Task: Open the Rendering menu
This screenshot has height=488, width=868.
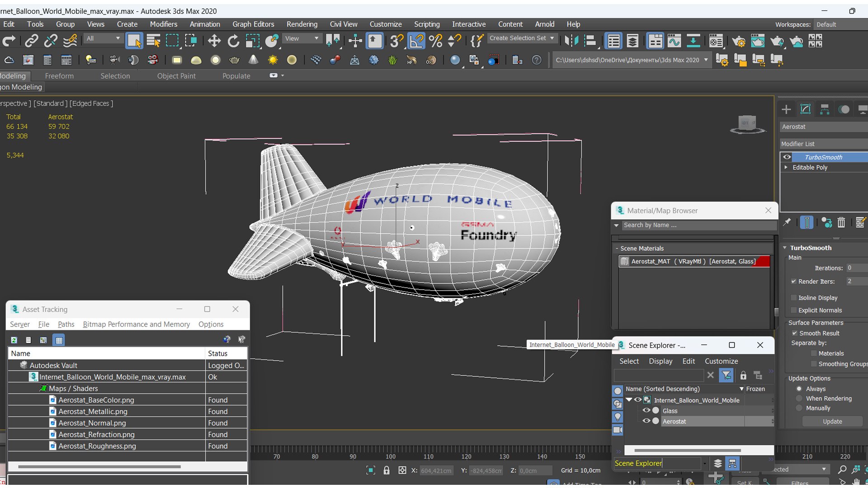Action: coord(302,24)
